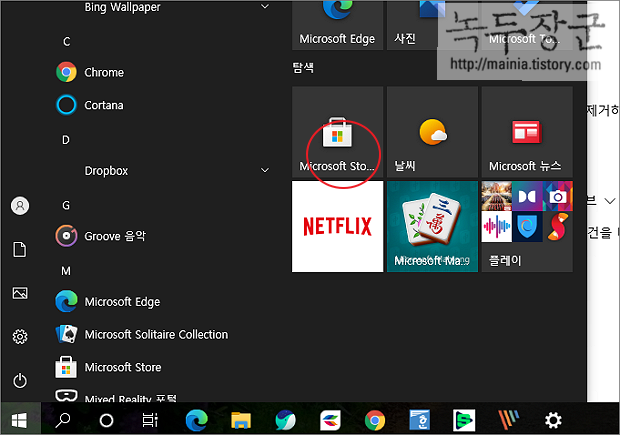Click the Windows Start button

[20, 420]
